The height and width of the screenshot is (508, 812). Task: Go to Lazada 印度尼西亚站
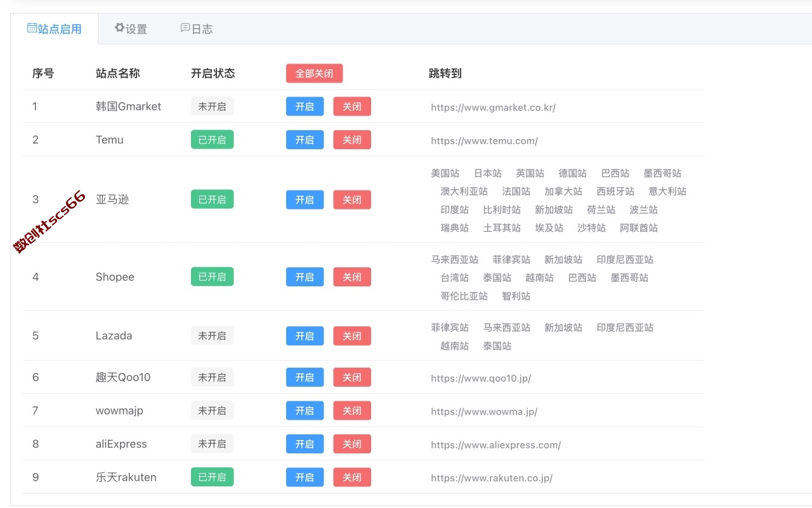[625, 328]
